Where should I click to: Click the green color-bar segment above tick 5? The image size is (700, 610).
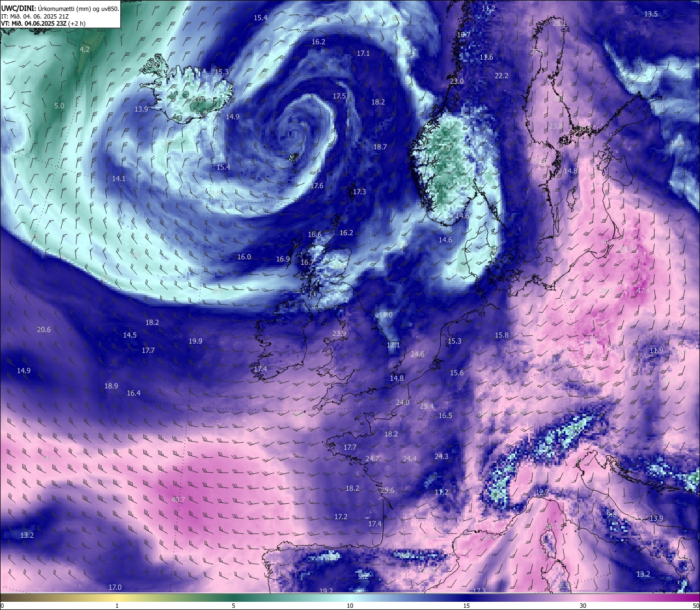(x=234, y=597)
